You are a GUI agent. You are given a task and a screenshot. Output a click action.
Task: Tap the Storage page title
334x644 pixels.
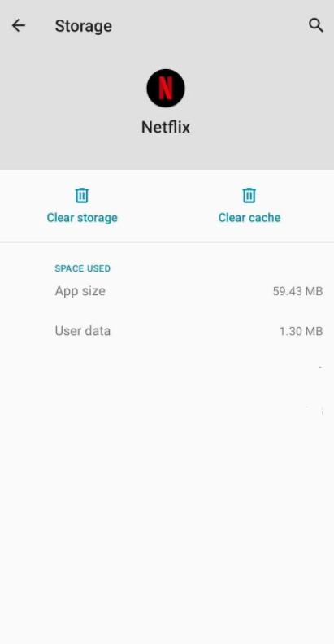(83, 26)
